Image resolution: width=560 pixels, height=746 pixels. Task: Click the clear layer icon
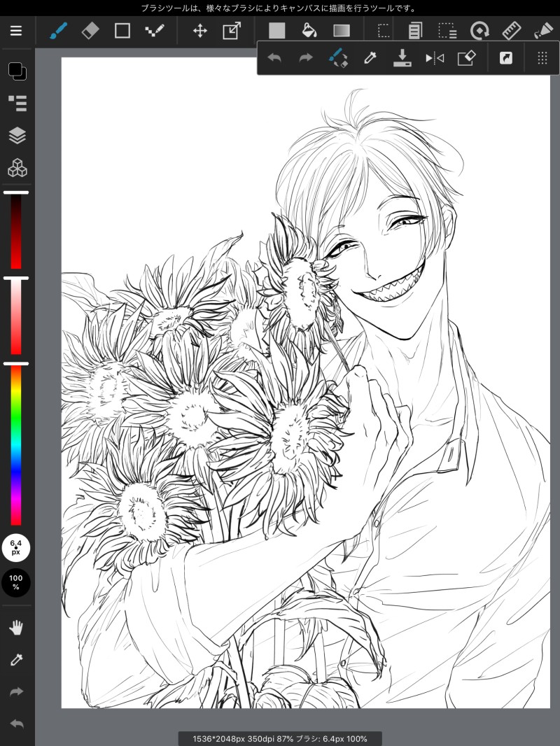click(466, 58)
